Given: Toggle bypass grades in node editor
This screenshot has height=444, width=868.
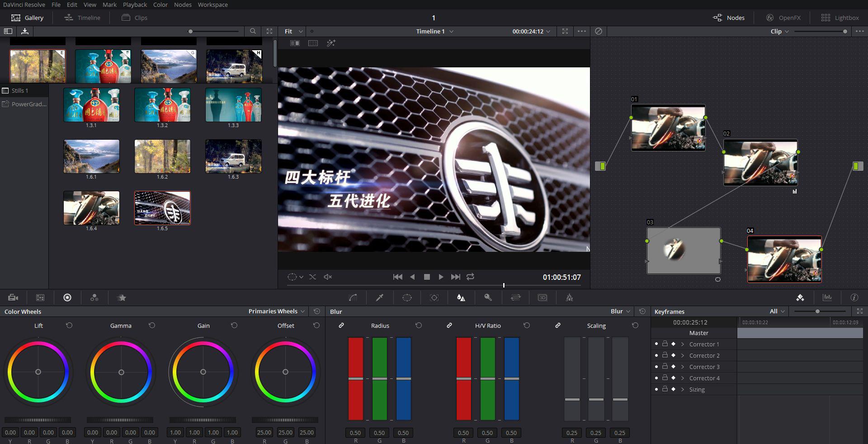Looking at the screenshot, I should coord(599,31).
